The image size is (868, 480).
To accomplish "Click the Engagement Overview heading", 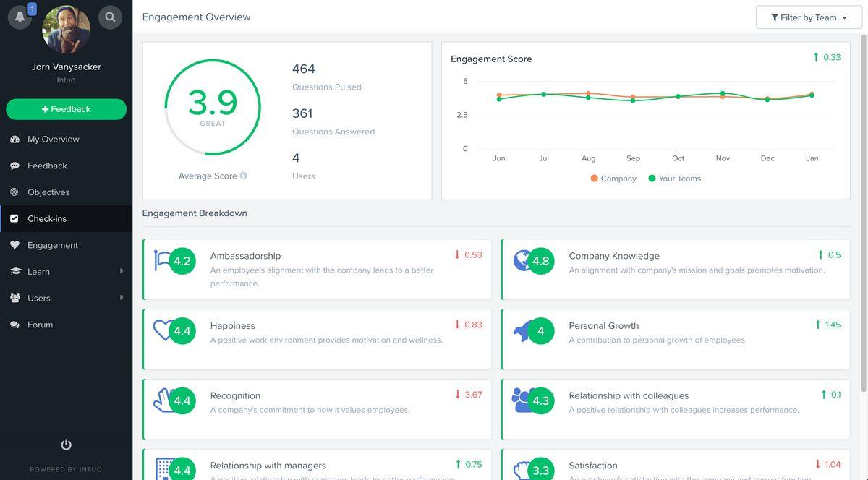I will (196, 17).
